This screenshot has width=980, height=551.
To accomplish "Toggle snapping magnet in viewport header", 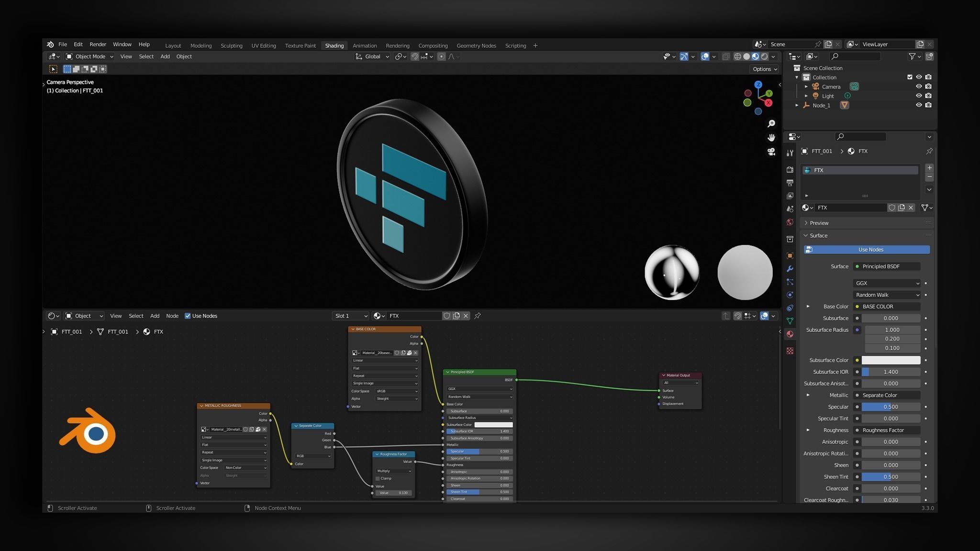I will click(415, 56).
